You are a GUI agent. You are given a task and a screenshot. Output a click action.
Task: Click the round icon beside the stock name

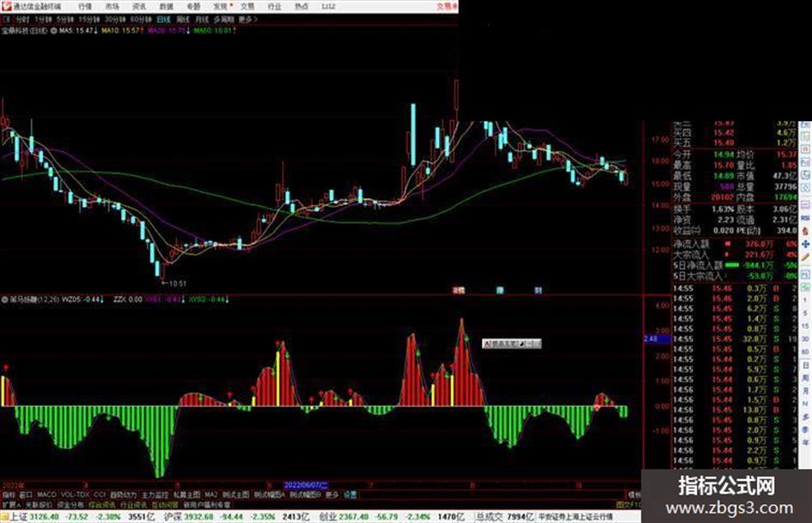(x=54, y=31)
